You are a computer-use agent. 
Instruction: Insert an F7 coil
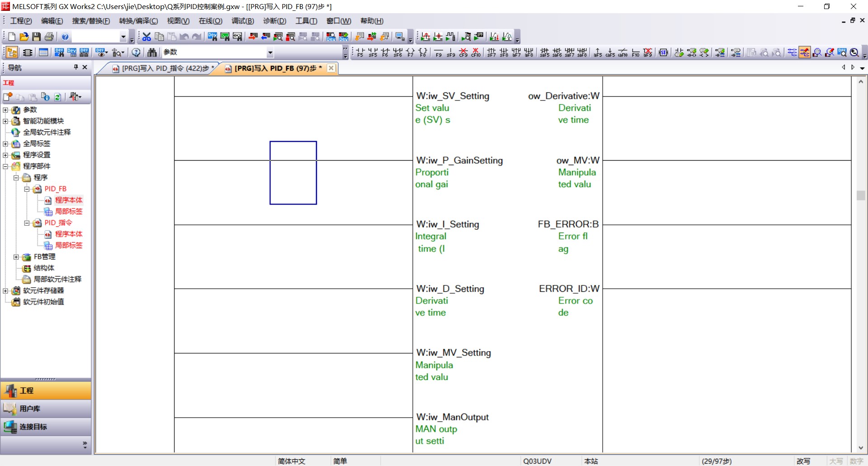[410, 52]
